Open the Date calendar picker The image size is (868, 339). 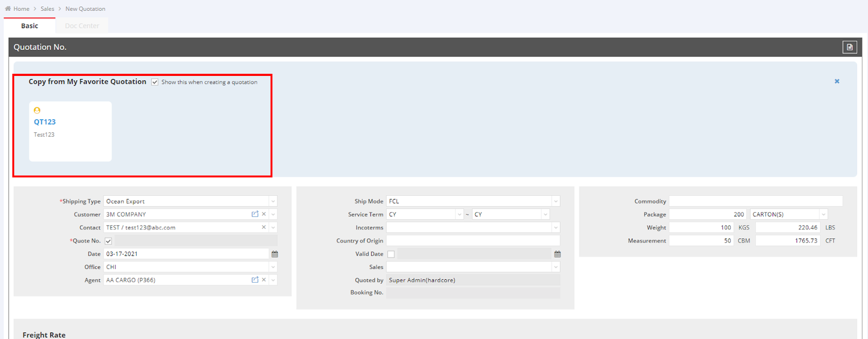275,254
